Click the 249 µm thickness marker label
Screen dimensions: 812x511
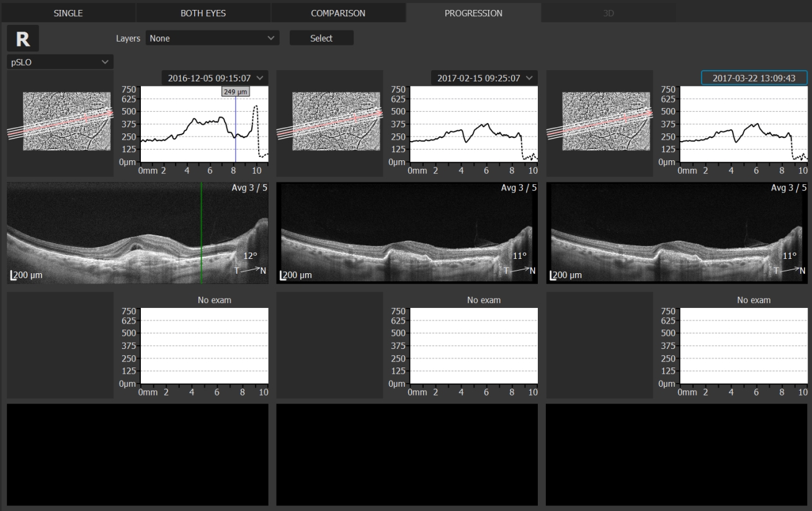point(236,92)
